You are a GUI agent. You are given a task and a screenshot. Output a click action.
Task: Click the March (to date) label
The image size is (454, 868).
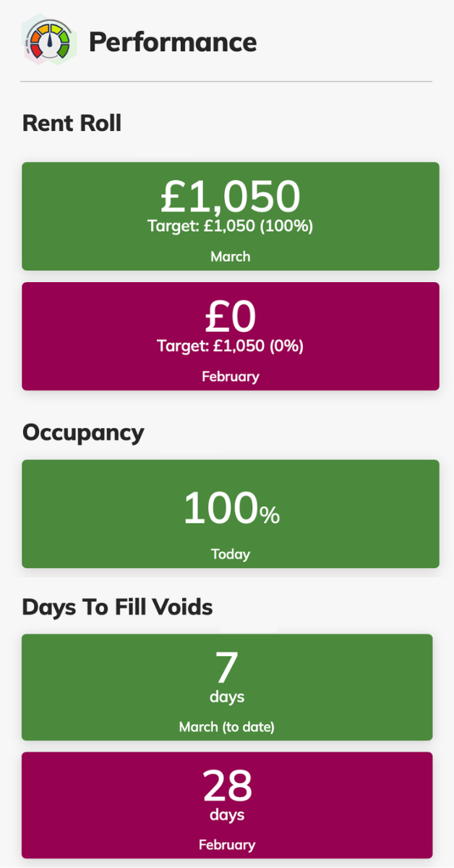click(227, 727)
